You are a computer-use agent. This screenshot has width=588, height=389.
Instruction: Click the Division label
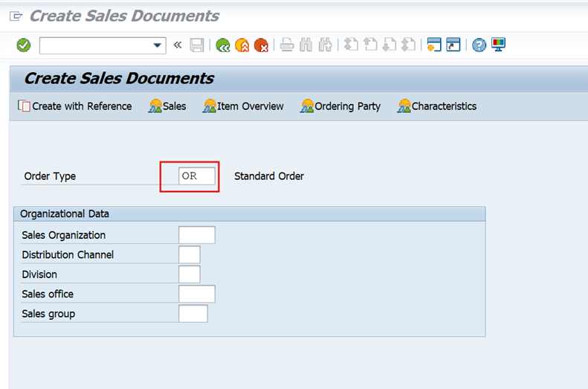pos(39,274)
